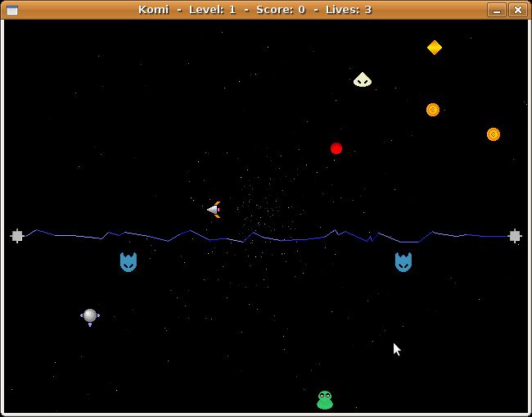Click the cream triangular alien sprite
Image resolution: width=532 pixels, height=417 pixels.
[x=363, y=79]
